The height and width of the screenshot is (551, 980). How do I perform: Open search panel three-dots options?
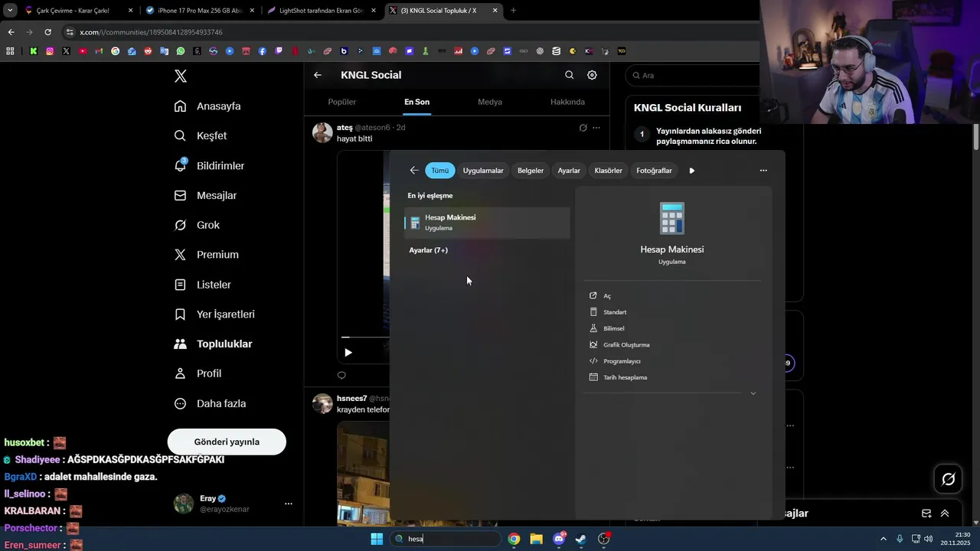click(x=763, y=171)
